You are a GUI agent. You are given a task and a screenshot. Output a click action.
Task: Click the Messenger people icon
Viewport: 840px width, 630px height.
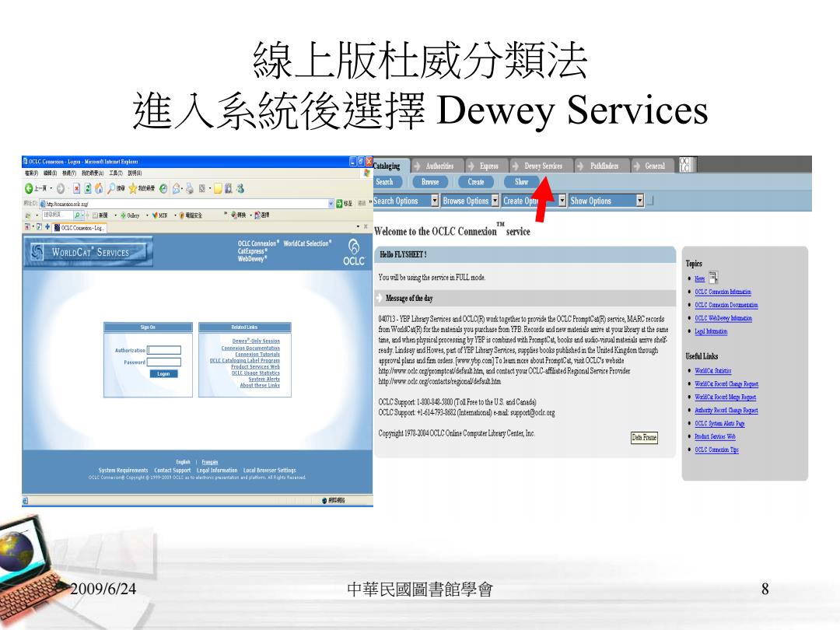coord(240,188)
